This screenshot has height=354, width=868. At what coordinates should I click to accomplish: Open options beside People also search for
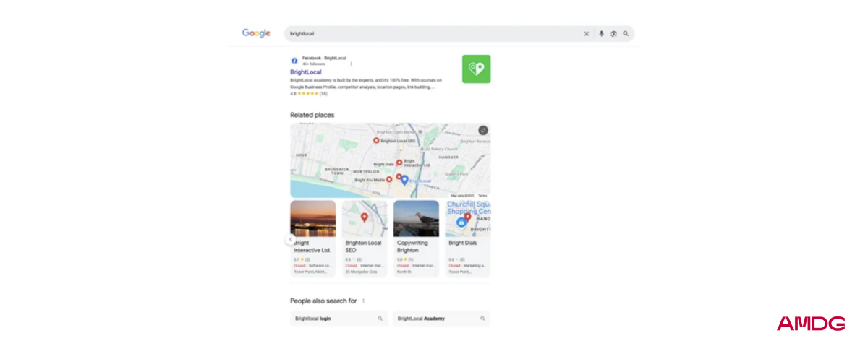click(364, 301)
